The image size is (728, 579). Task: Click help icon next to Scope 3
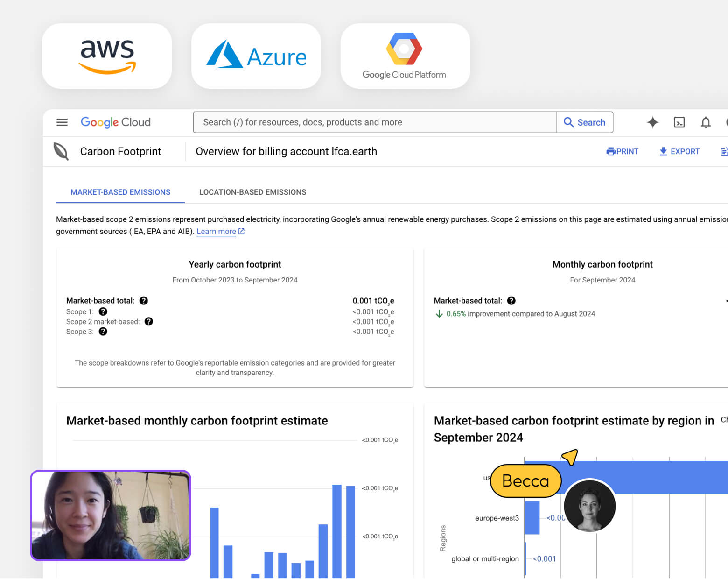click(103, 332)
